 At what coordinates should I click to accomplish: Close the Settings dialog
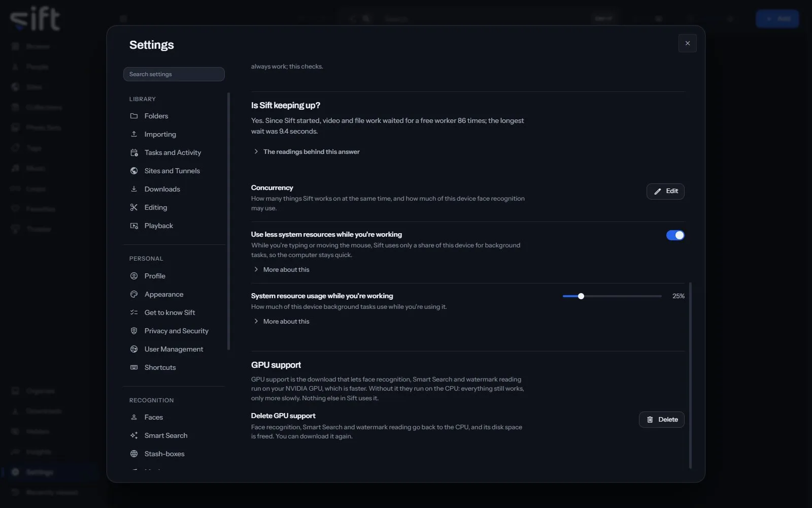688,43
